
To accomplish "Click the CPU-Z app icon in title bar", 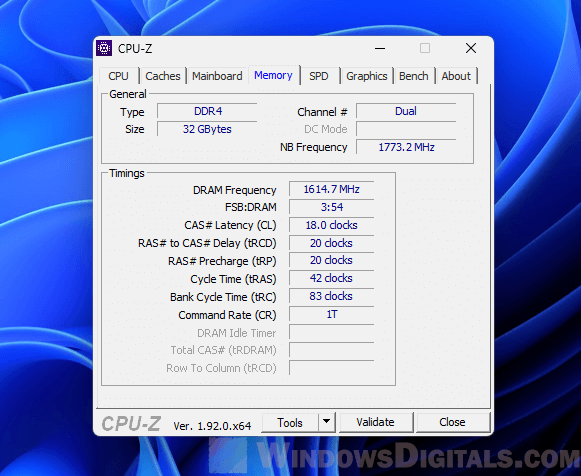I will (104, 48).
